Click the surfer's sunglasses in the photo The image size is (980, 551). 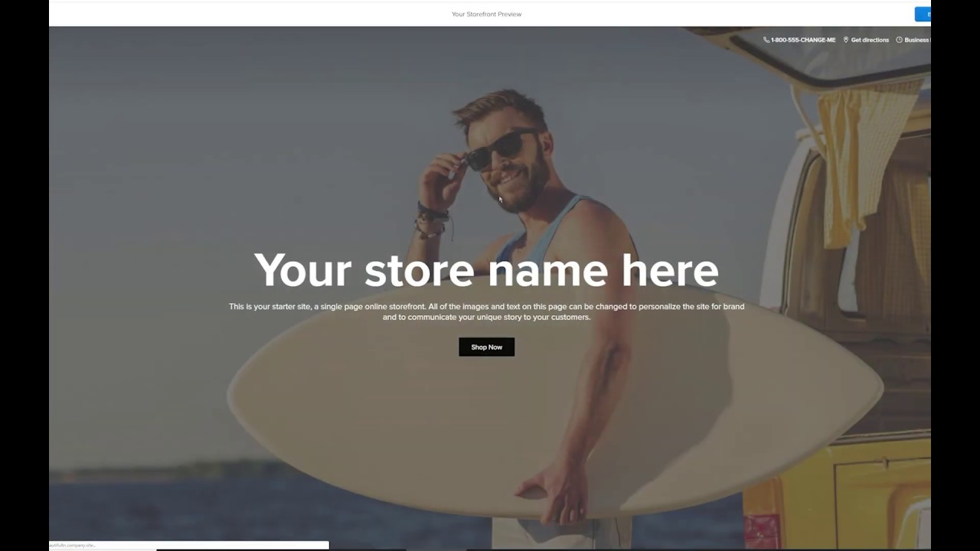point(499,148)
